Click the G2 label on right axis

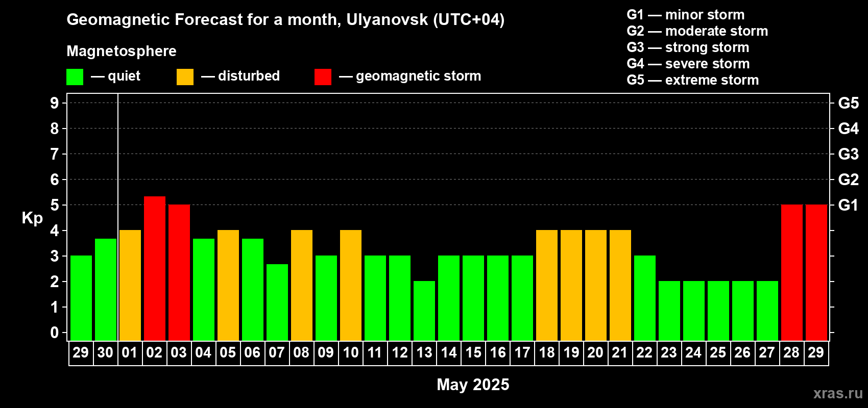[x=848, y=180]
